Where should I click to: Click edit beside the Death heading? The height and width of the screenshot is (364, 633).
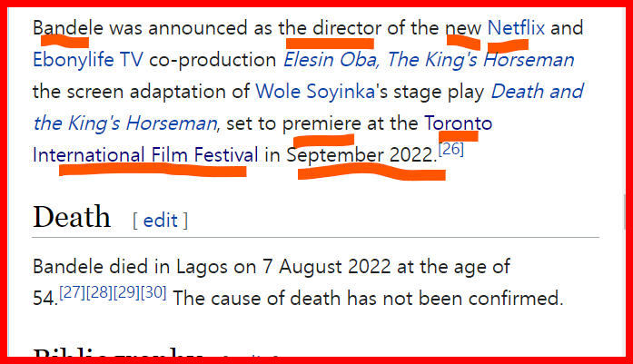click(161, 220)
